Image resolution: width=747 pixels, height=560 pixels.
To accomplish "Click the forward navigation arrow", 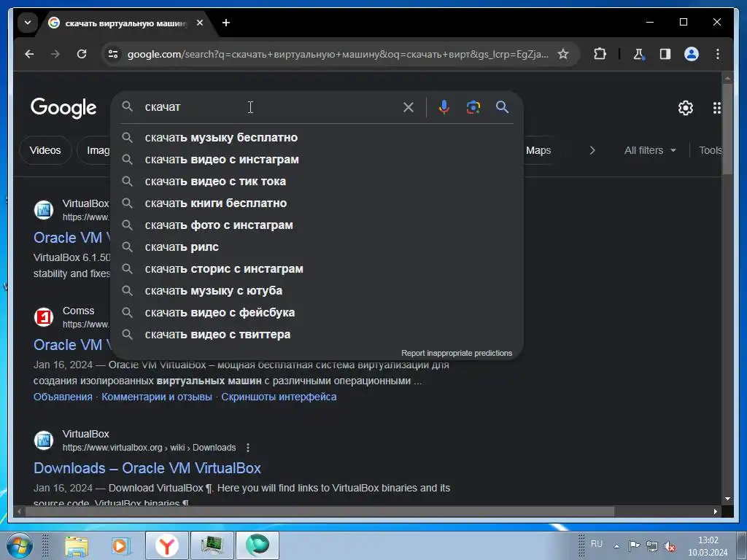I will click(x=55, y=54).
